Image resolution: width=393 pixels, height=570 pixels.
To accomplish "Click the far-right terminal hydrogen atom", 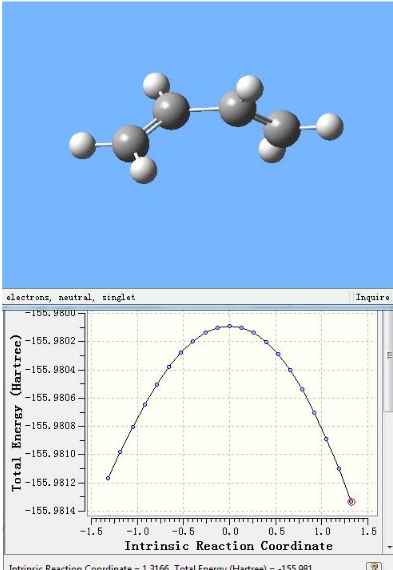I will pos(330,127).
